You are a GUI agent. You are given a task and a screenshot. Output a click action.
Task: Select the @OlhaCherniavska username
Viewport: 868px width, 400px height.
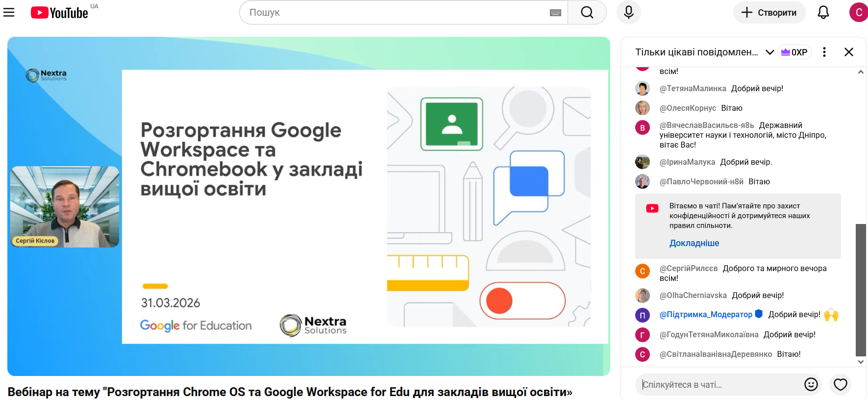[694, 296]
